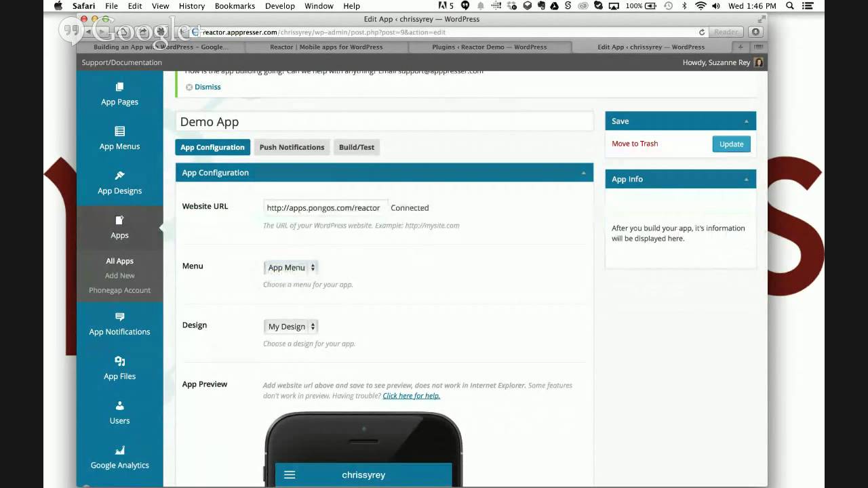
Task: Open Spotlight search magnifier
Action: pyautogui.click(x=790, y=6)
